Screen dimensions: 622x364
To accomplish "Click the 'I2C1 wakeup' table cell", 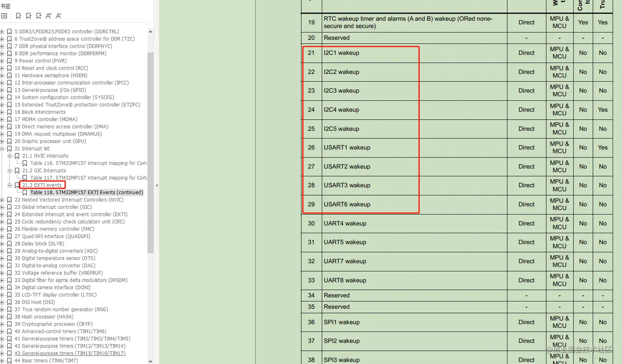I will point(414,53).
